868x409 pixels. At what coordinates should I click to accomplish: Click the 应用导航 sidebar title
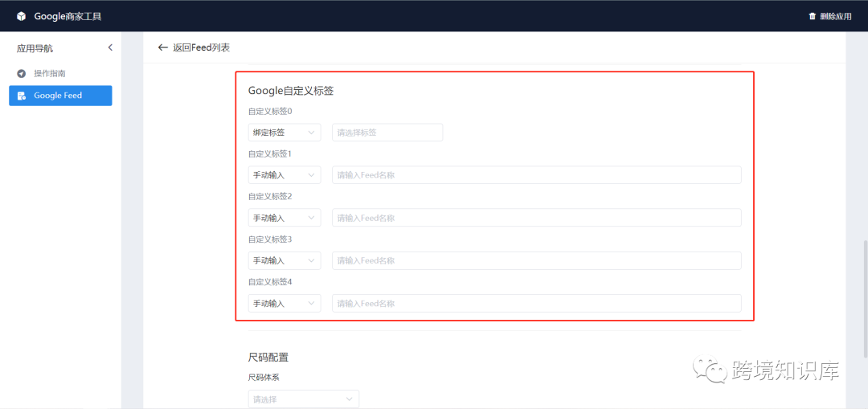coord(35,48)
